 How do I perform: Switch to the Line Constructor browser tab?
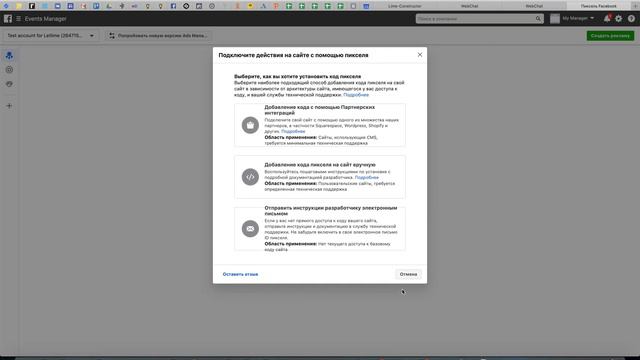coord(404,6)
